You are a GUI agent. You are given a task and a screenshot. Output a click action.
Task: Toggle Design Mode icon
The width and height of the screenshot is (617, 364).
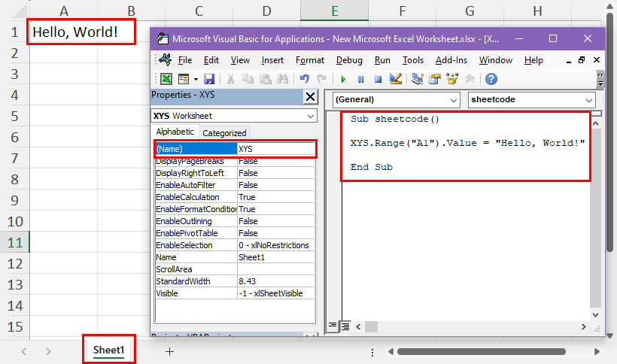(396, 79)
